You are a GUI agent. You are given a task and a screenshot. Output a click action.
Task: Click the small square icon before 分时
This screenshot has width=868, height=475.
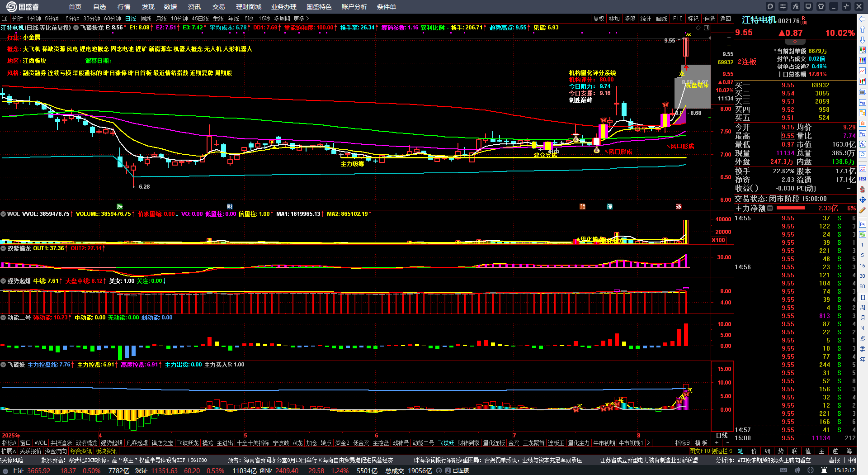point(5,19)
